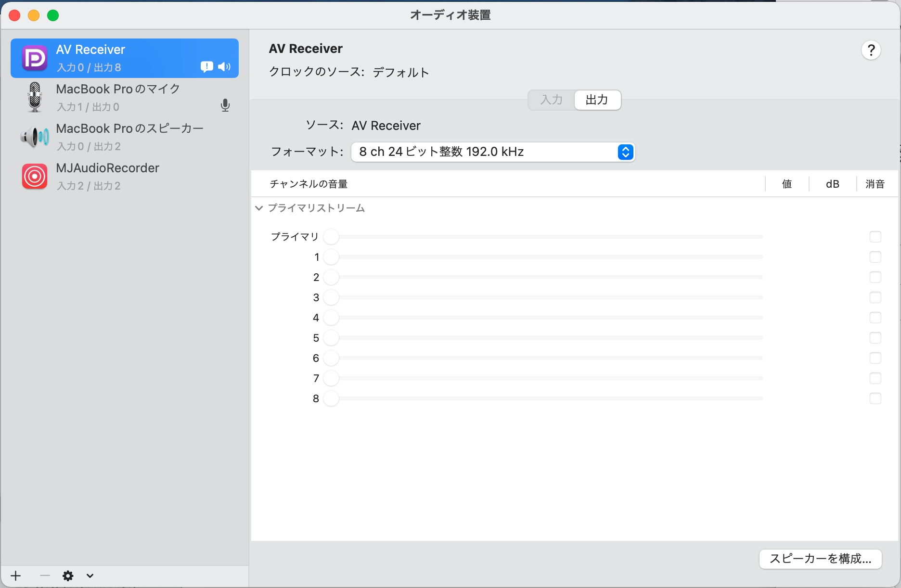Mute channel 5 checkbox
This screenshot has height=588, width=901.
tap(875, 338)
